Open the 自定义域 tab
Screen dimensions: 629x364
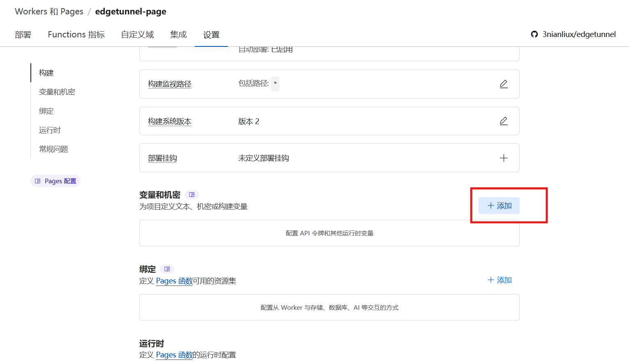pyautogui.click(x=137, y=35)
